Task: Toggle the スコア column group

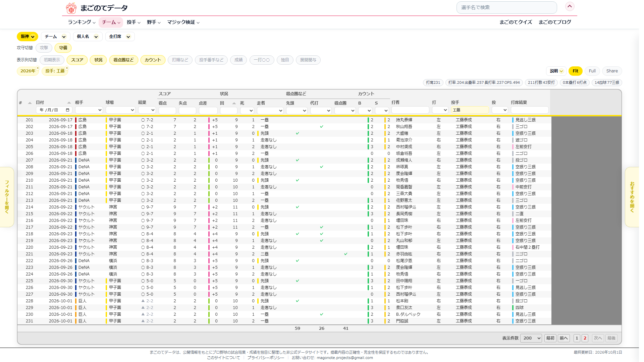Action: [77, 60]
